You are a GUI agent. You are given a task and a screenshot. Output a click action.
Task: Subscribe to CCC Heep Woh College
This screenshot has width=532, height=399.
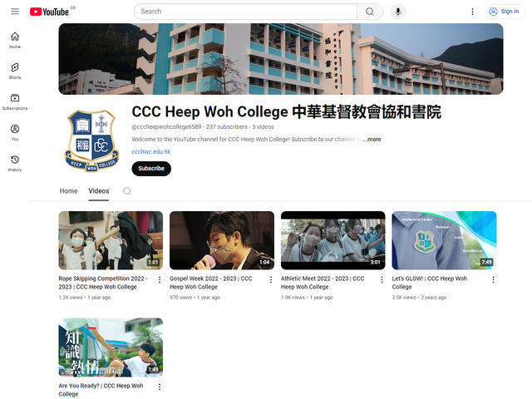click(151, 169)
